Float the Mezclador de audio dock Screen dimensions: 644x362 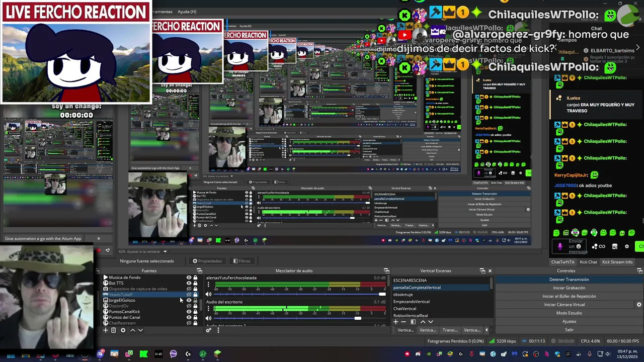tap(386, 271)
